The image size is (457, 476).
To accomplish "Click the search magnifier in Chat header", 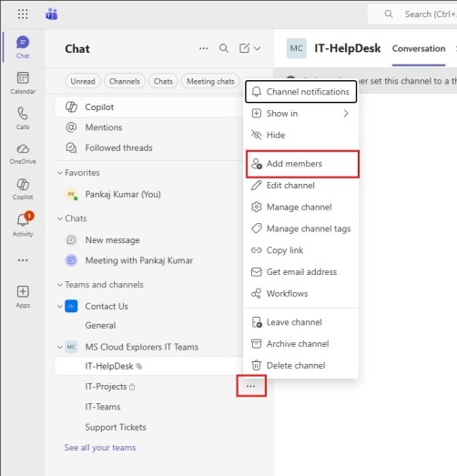I will [224, 48].
